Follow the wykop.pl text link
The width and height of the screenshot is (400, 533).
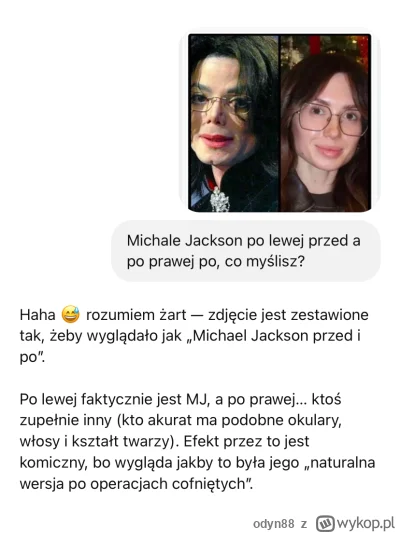(x=366, y=523)
